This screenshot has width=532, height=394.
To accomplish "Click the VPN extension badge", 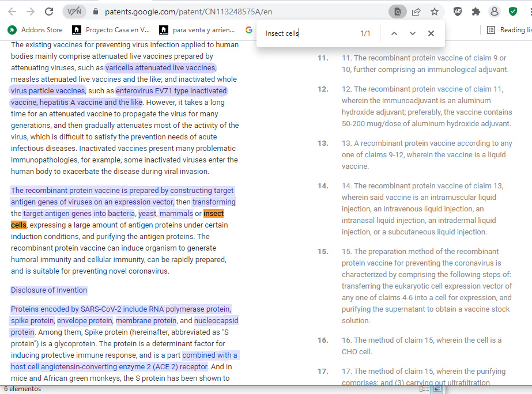I will [74, 12].
